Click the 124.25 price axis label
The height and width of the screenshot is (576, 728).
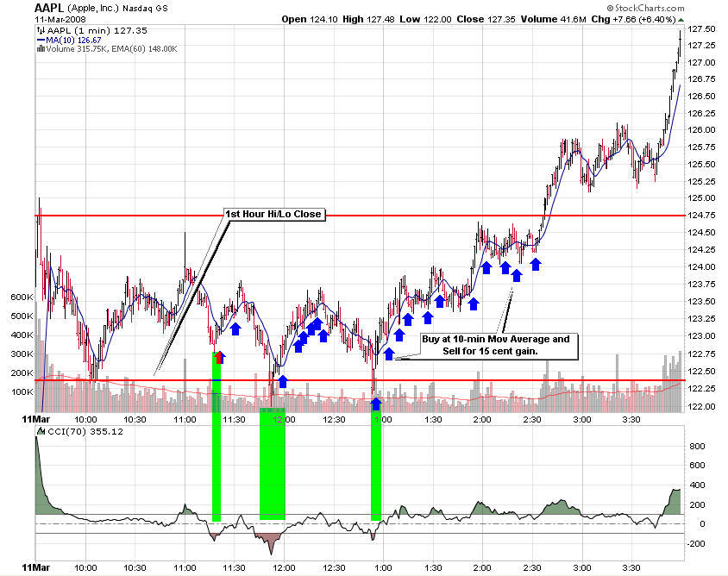point(701,250)
